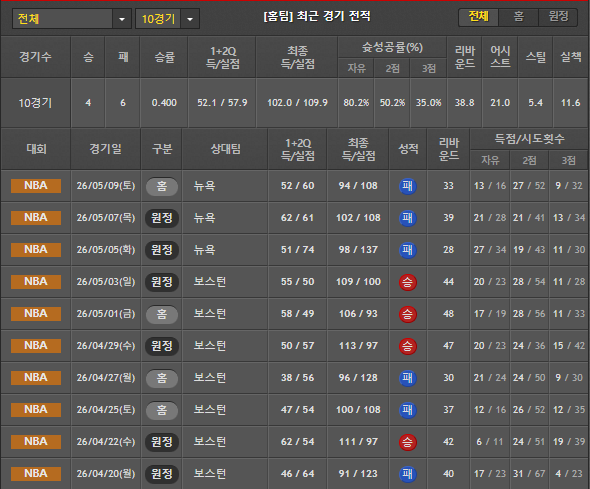590x489 pixels.
Task: Select the 전체 filter at top right
Action: click(478, 17)
